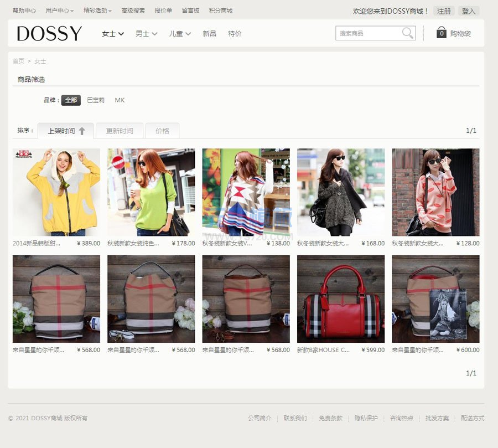Click the ¥389.00 price

tap(89, 243)
